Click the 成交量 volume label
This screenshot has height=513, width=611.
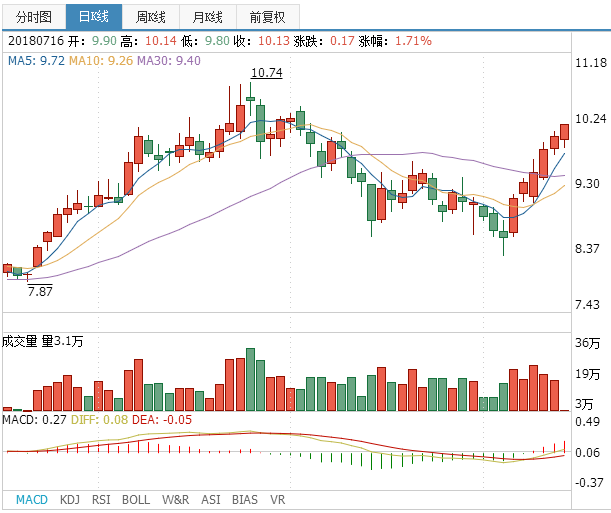(x=19, y=341)
